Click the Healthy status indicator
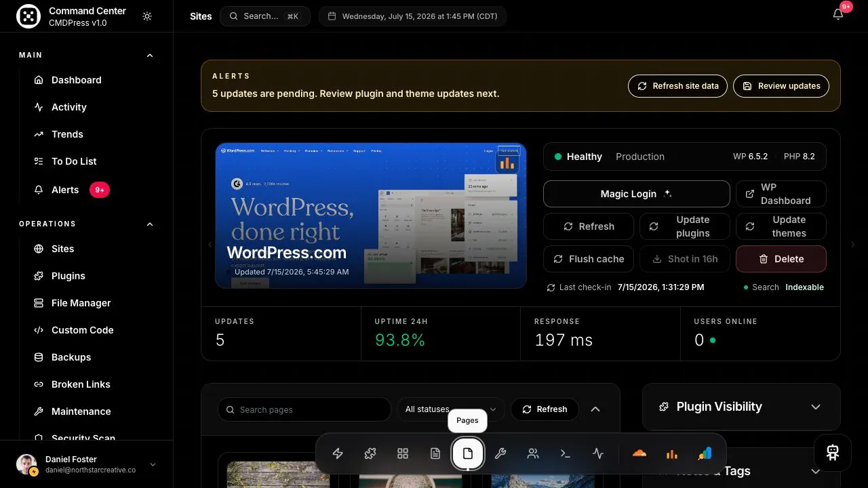The image size is (868, 488). pyautogui.click(x=578, y=157)
